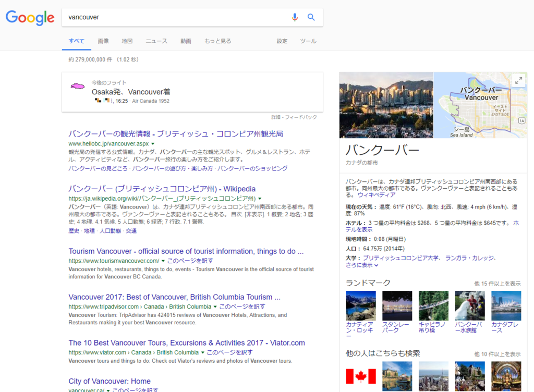Open Tourism Vancouver official result
This screenshot has width=534, height=392.
(186, 251)
